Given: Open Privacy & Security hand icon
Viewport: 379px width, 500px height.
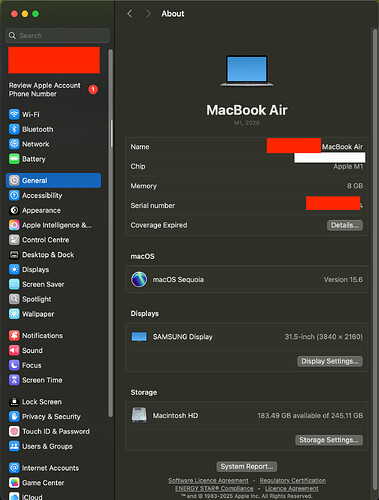Looking at the screenshot, I should pos(14,416).
